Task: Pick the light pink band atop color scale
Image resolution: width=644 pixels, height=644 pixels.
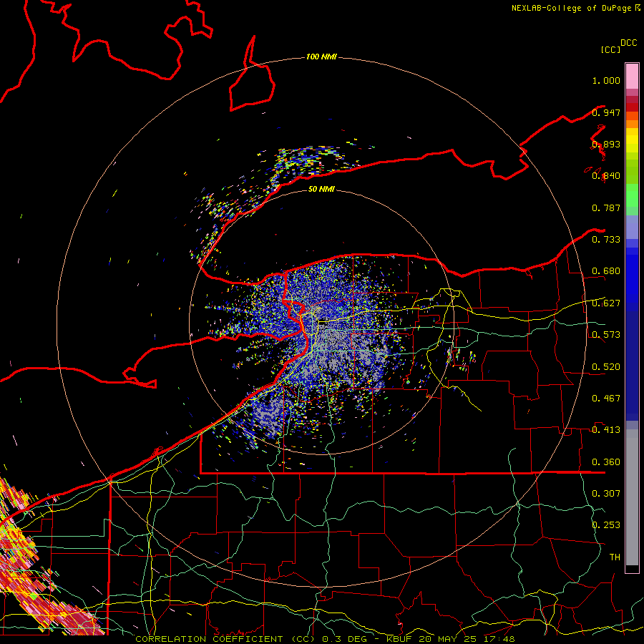Action: click(632, 76)
